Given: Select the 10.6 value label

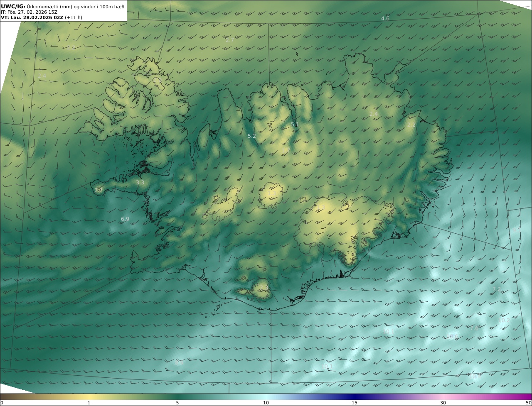Looking at the screenshot, I should 452,336.
